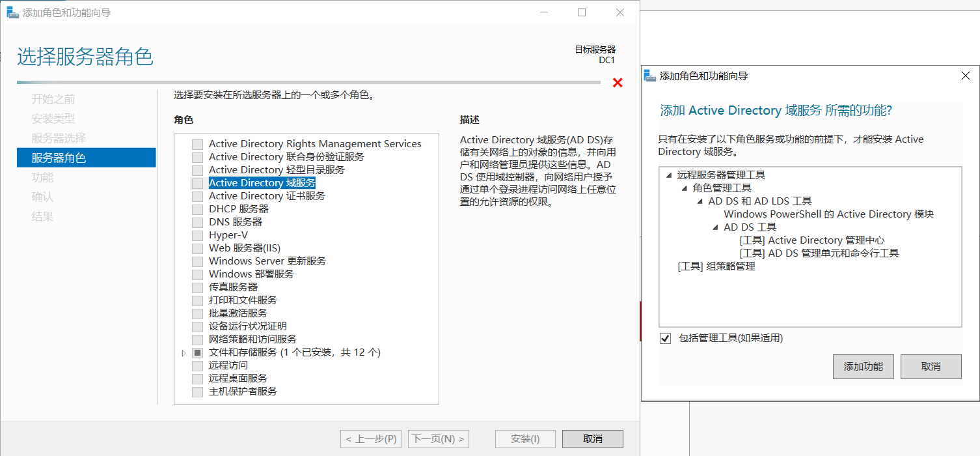This screenshot has width=980, height=456.
Task: Click 下一页(N) button
Action: 439,439
